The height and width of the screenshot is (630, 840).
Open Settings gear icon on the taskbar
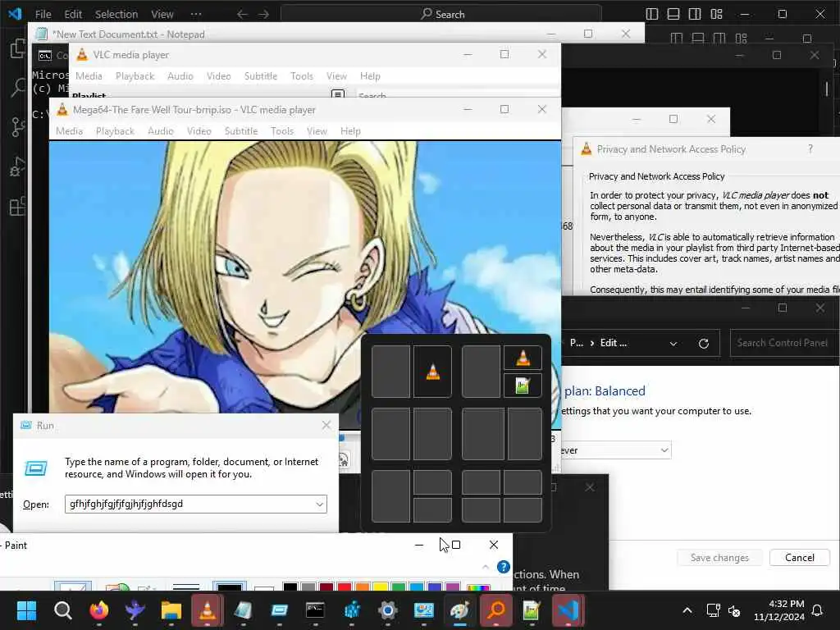coord(387,610)
